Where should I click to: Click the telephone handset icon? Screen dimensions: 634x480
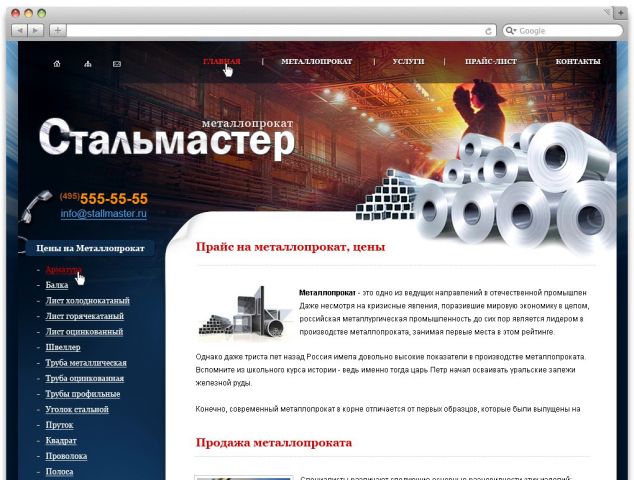point(36,206)
